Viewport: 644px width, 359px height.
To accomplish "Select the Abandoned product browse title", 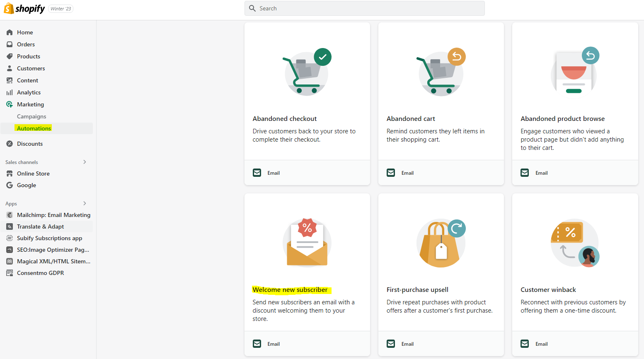I will point(563,118).
